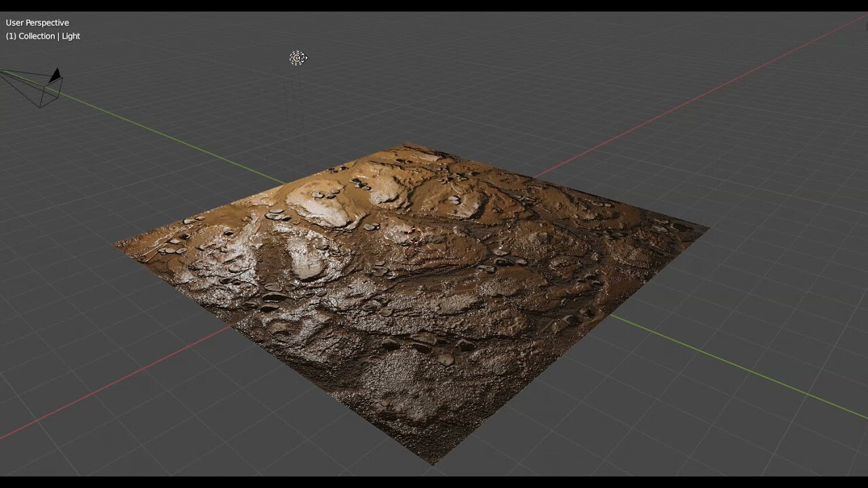The image size is (868, 488).
Task: Click the Light breadcrumb text
Action: (x=71, y=36)
